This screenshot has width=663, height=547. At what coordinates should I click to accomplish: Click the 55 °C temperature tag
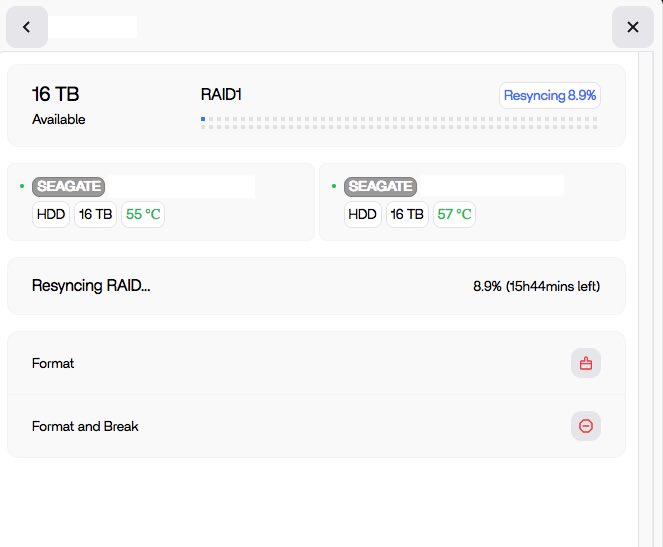tap(143, 214)
